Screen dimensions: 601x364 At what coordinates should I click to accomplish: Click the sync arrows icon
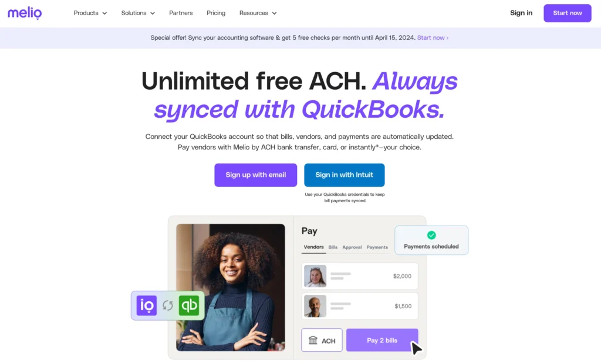click(168, 305)
